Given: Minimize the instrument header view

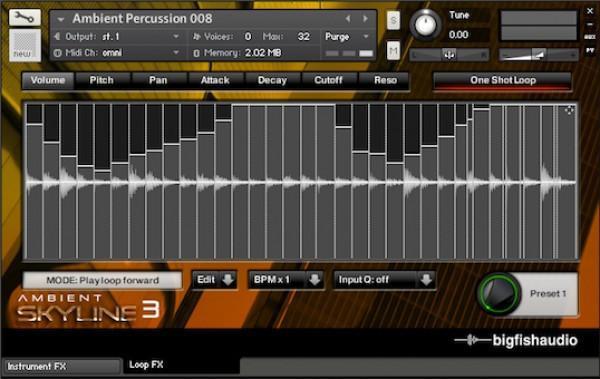Looking at the screenshot, I should (590, 24).
